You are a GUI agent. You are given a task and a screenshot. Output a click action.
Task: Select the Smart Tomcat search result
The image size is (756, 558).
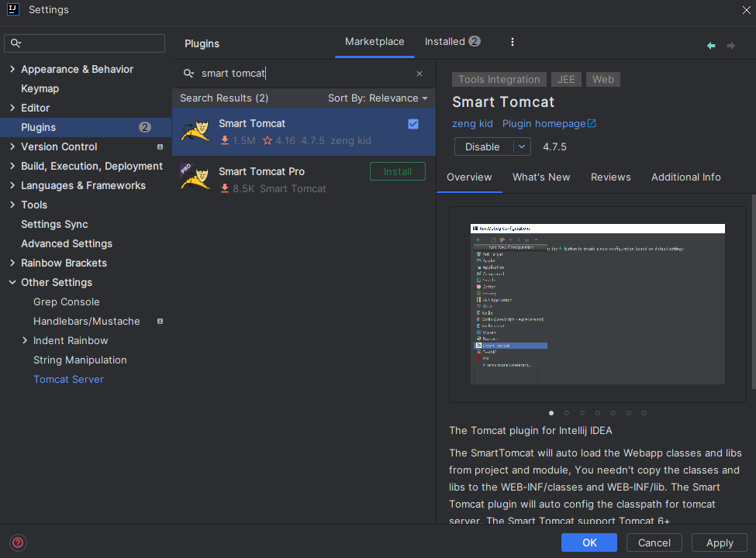(304, 132)
